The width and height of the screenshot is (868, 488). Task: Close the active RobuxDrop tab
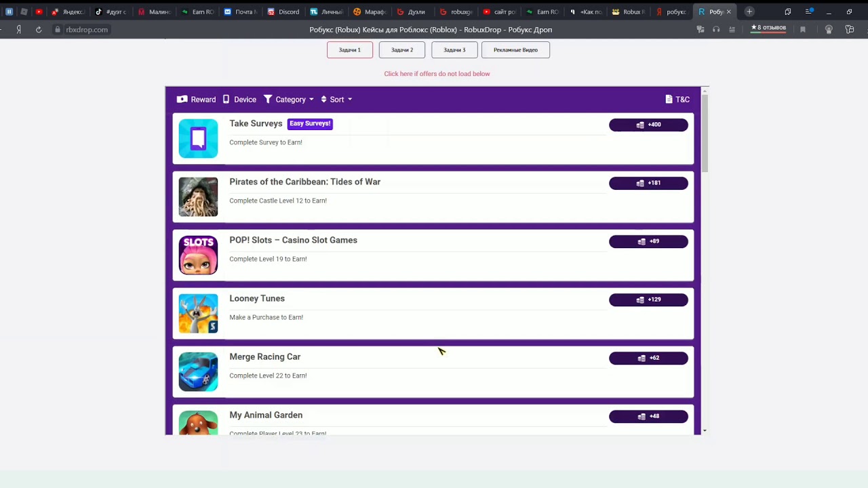(x=729, y=12)
